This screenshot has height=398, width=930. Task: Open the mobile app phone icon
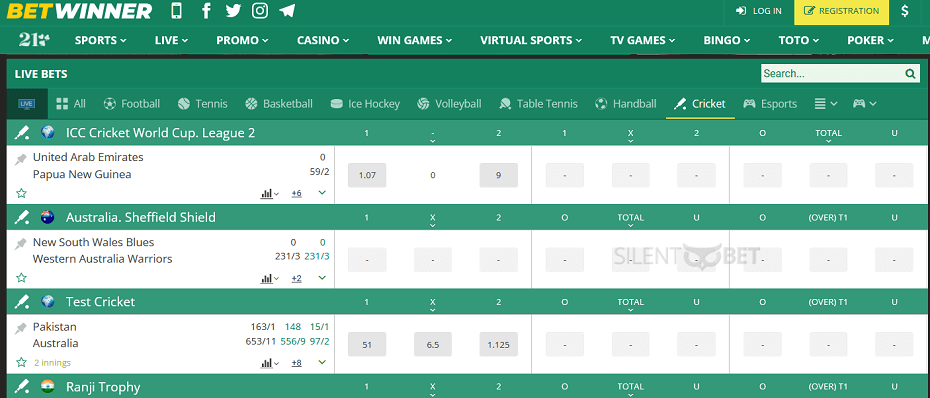177,10
